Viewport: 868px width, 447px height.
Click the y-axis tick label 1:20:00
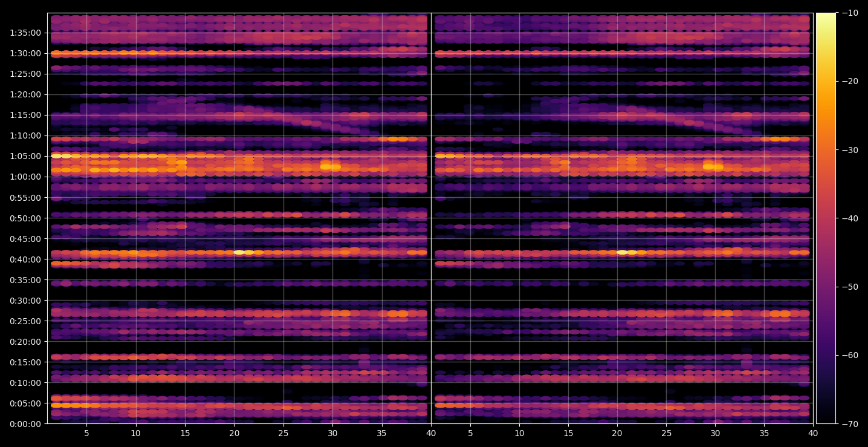[25, 94]
